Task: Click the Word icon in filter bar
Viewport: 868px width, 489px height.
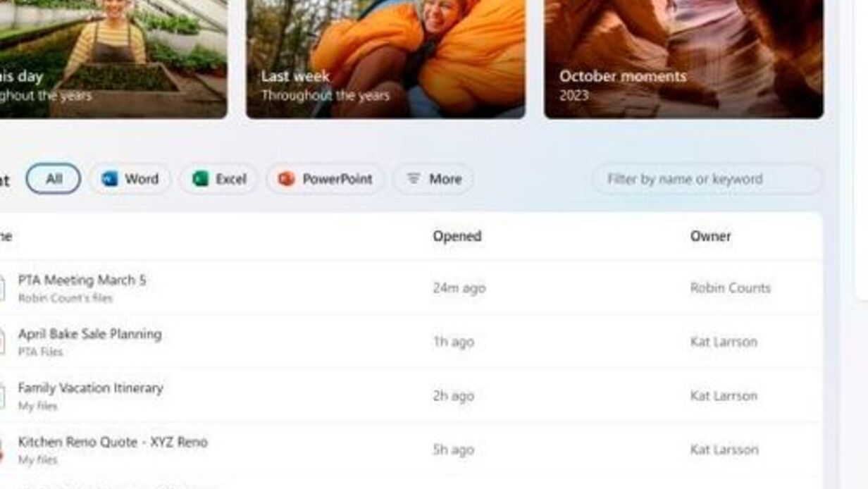Action: click(x=109, y=179)
